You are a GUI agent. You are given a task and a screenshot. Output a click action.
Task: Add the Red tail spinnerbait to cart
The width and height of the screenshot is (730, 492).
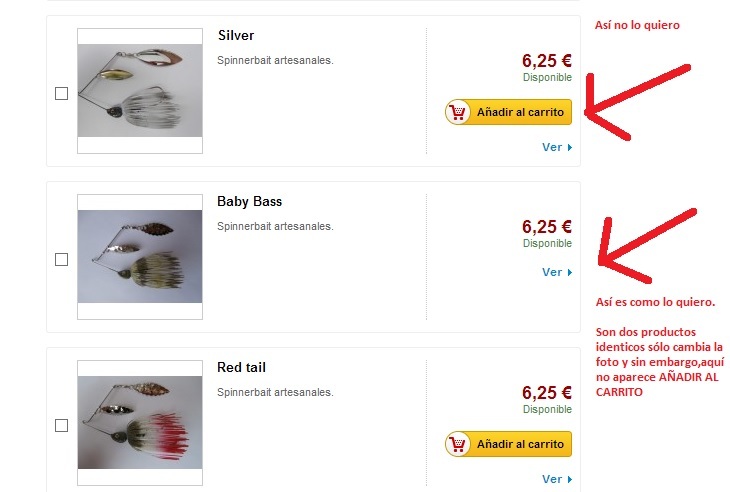tap(508, 444)
